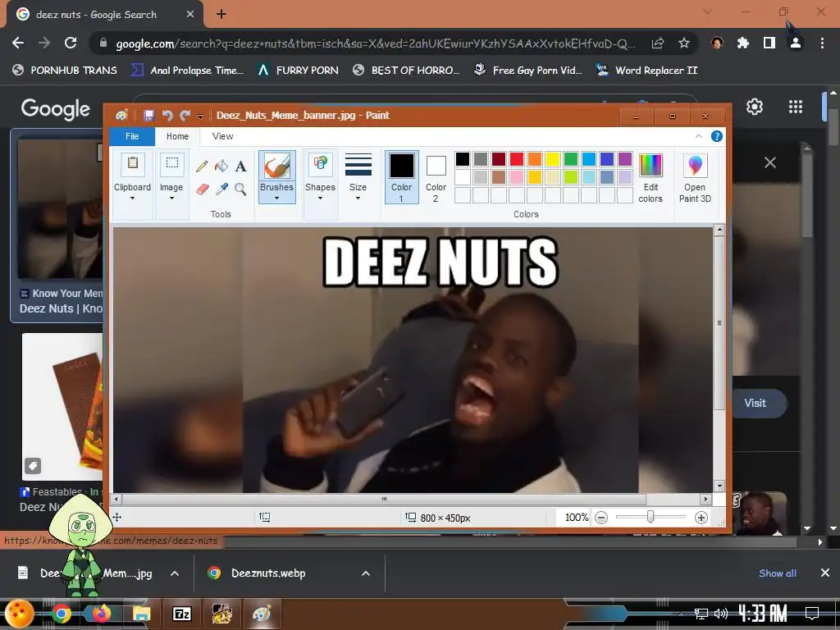Click the Undo arrow in Paint title bar

(167, 115)
